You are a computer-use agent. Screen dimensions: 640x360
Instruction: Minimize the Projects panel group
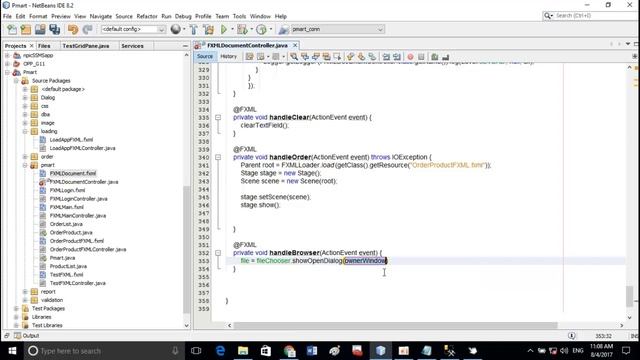coord(185,46)
